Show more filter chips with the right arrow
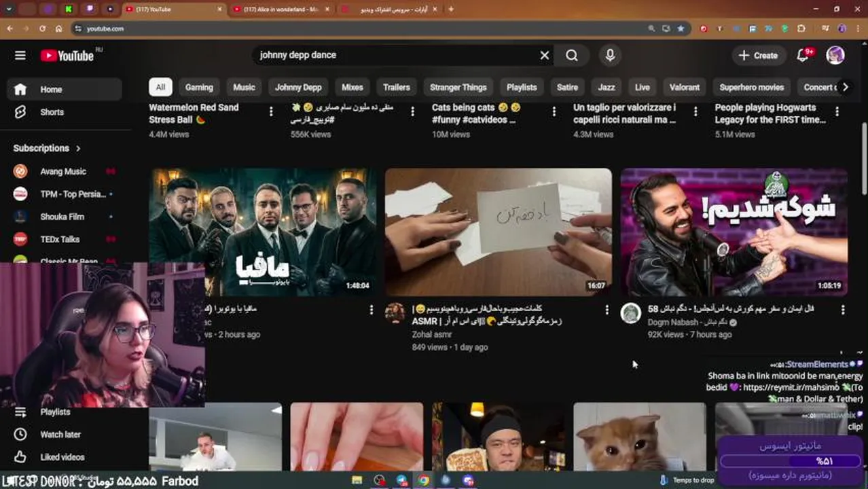The width and height of the screenshot is (868, 489). coord(845,87)
